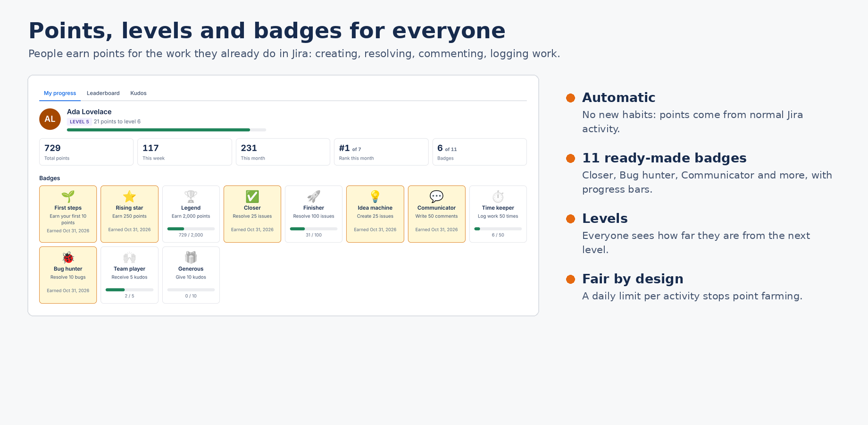The height and width of the screenshot is (425, 868).
Task: Click the seedling icon on First steps
Action: pos(68,196)
